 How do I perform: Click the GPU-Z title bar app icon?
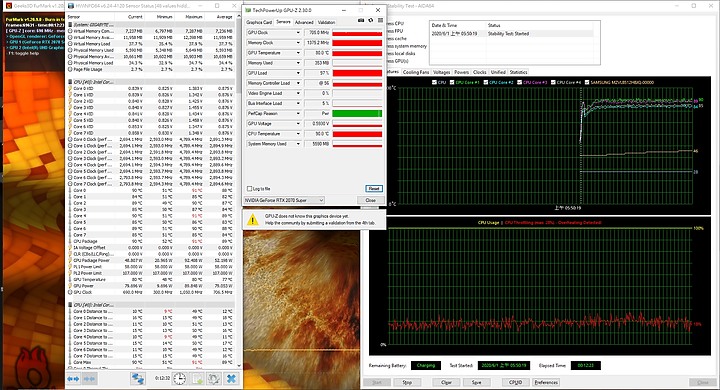click(x=248, y=10)
